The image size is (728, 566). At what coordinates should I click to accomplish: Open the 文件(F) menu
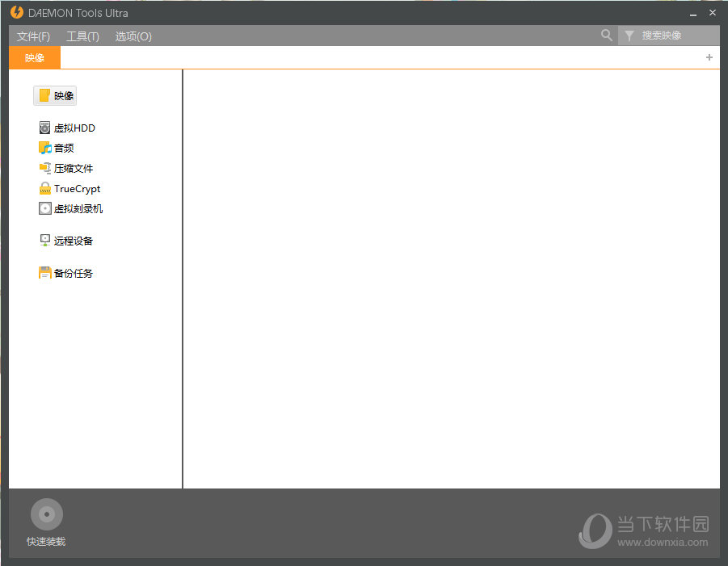[33, 36]
